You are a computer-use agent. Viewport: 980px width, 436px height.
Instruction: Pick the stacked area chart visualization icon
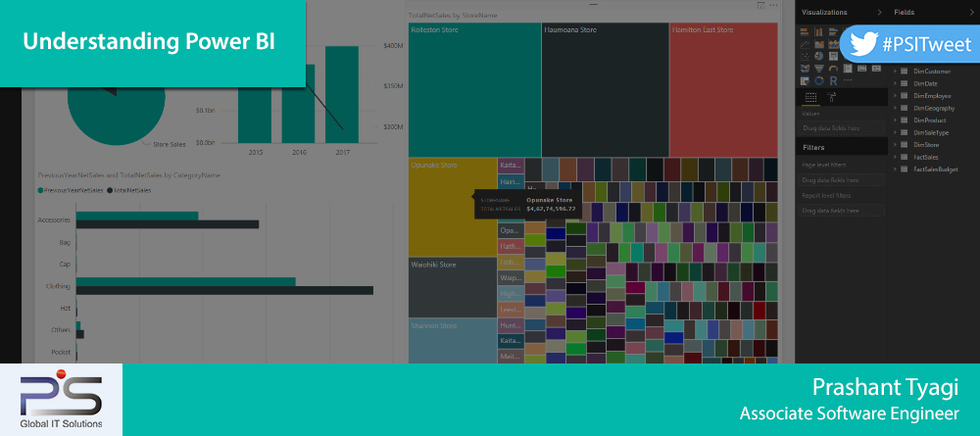tap(833, 44)
